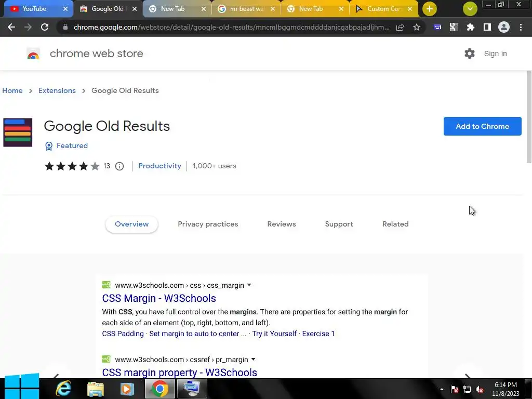Share this page via the share icon
This screenshot has height=399, width=532.
click(x=400, y=27)
